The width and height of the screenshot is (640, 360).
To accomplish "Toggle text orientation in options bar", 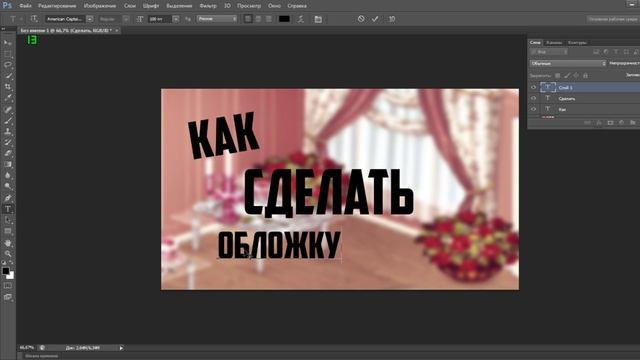I will coord(34,19).
